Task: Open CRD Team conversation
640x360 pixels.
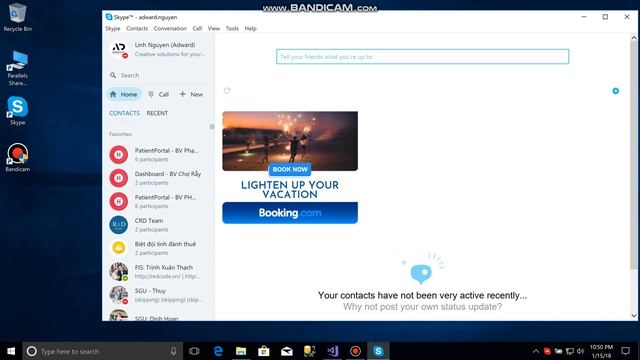Action: click(x=158, y=225)
